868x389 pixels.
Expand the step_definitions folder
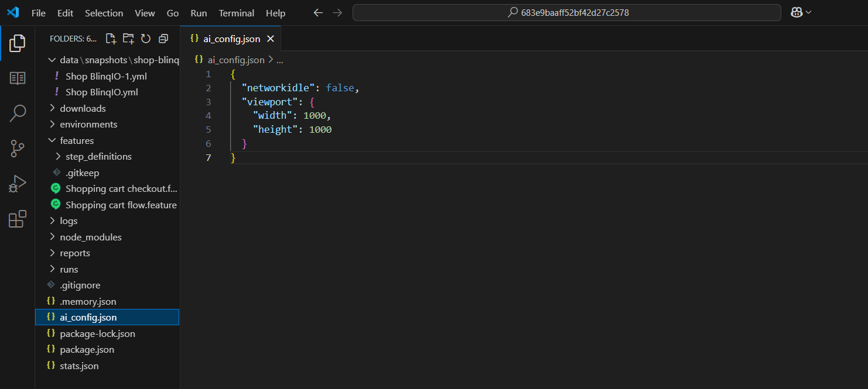(x=98, y=156)
